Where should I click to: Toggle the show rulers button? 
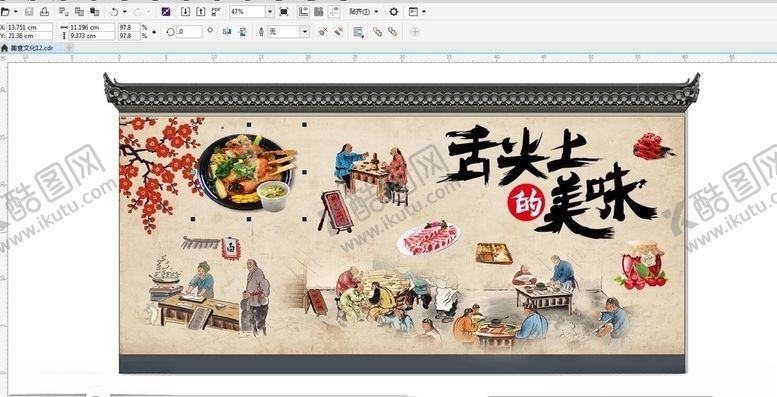[303, 11]
